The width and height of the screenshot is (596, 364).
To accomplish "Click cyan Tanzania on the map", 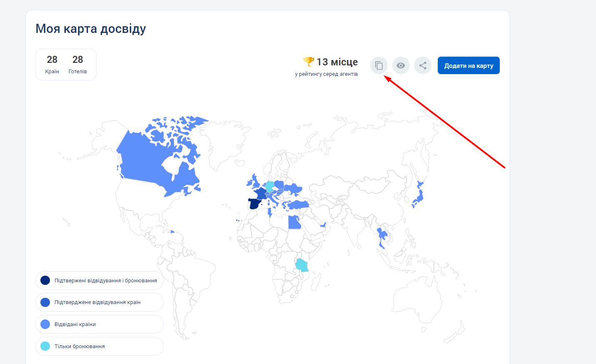I will (x=301, y=265).
